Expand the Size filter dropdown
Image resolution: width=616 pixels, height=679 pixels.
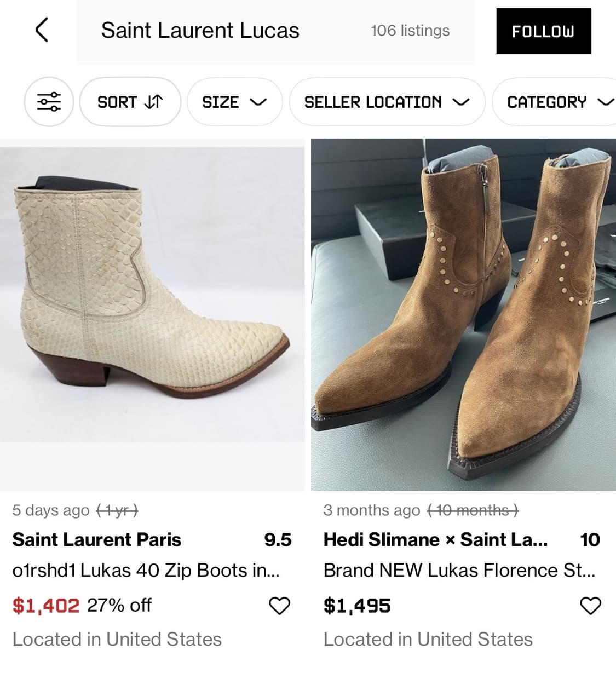(234, 102)
